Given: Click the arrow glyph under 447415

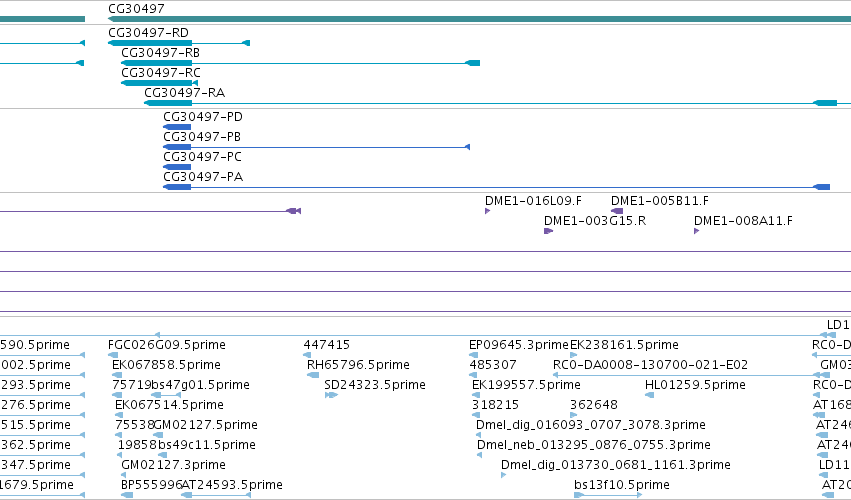Looking at the screenshot, I should coord(307,355).
